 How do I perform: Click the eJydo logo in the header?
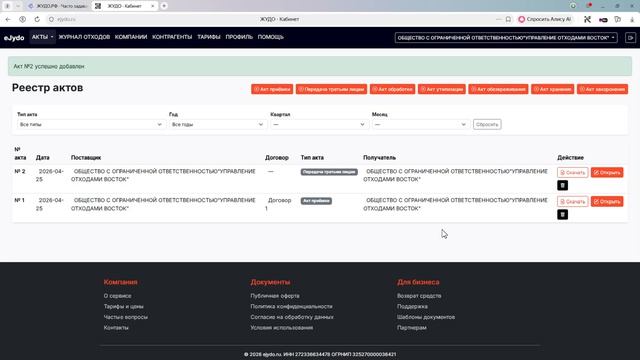pos(14,38)
